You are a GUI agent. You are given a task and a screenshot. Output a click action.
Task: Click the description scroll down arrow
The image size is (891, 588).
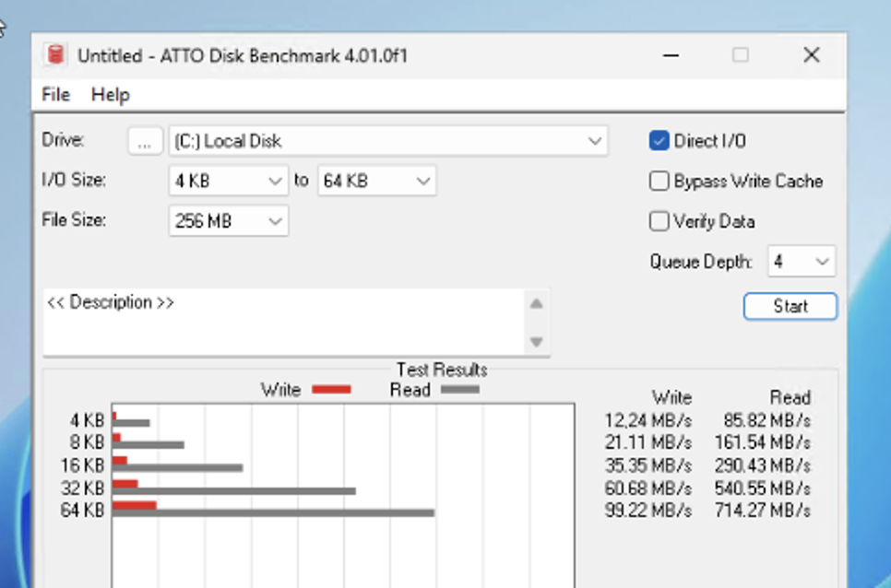tap(536, 342)
